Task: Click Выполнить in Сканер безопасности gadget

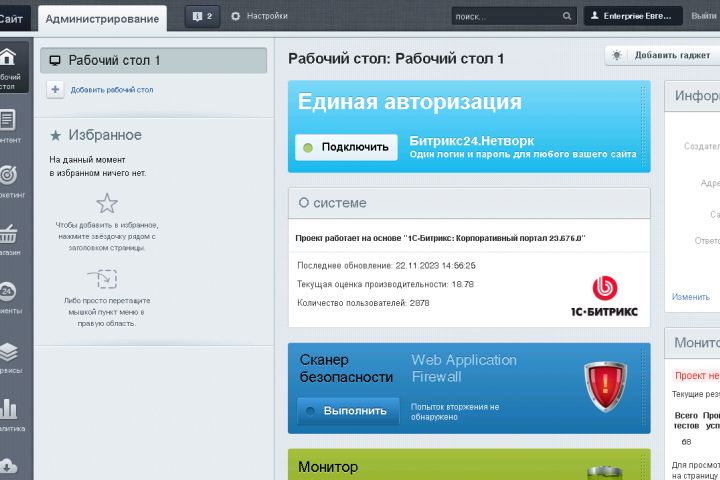Action: click(x=348, y=411)
